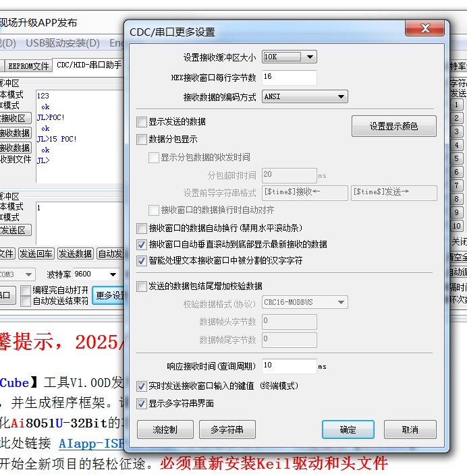Confirm settings with 确定 button
This screenshot has width=467, height=476.
coord(348,429)
